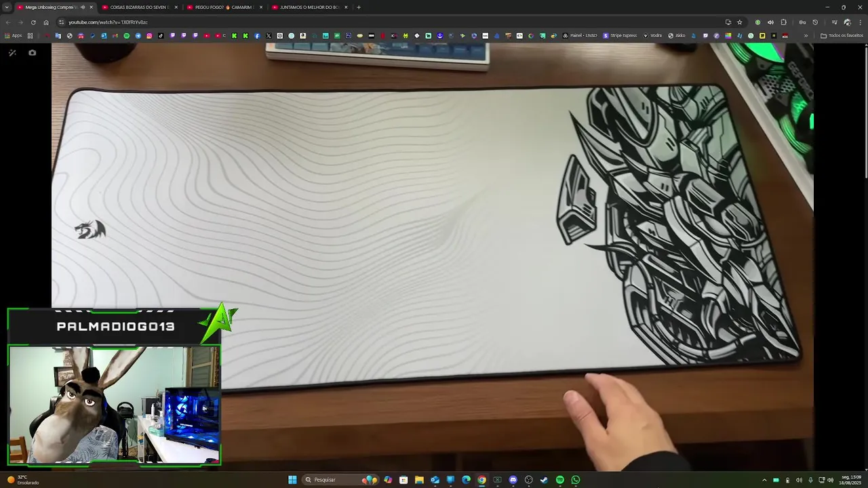
Task: Open the Windows Start menu
Action: pos(292,480)
